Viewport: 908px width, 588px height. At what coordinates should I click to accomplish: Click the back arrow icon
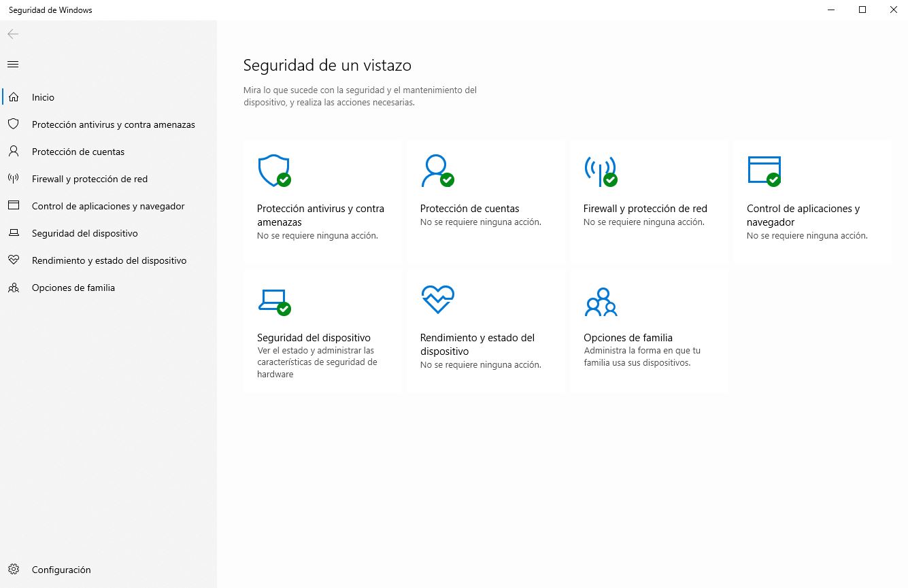tap(13, 34)
